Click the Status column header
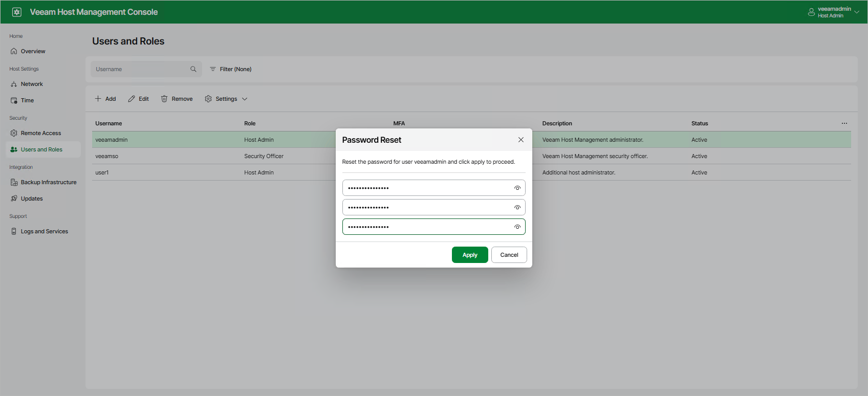Viewport: 868px width, 396px height. [x=700, y=123]
